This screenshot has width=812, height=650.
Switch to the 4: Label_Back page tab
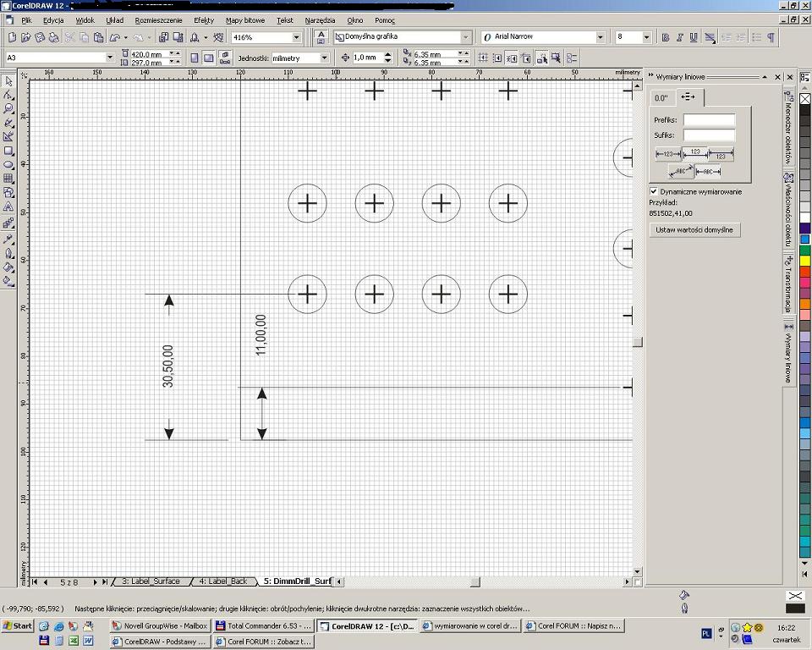pos(223,581)
